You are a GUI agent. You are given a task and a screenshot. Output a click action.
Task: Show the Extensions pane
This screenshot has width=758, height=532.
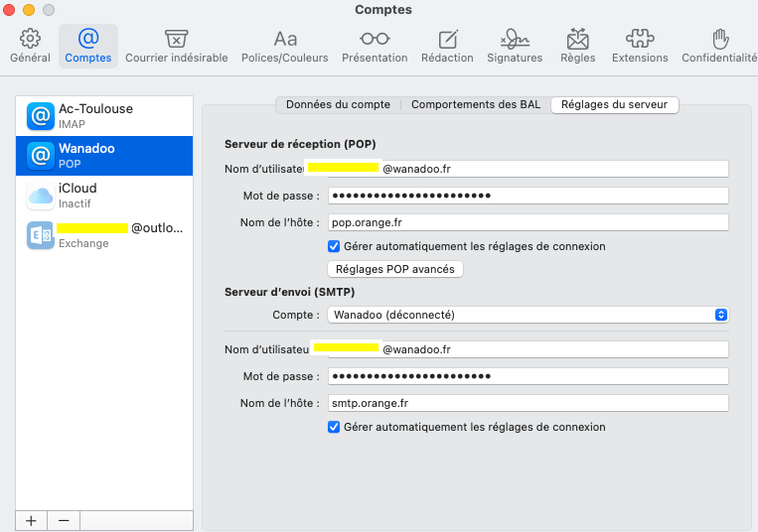click(x=640, y=46)
